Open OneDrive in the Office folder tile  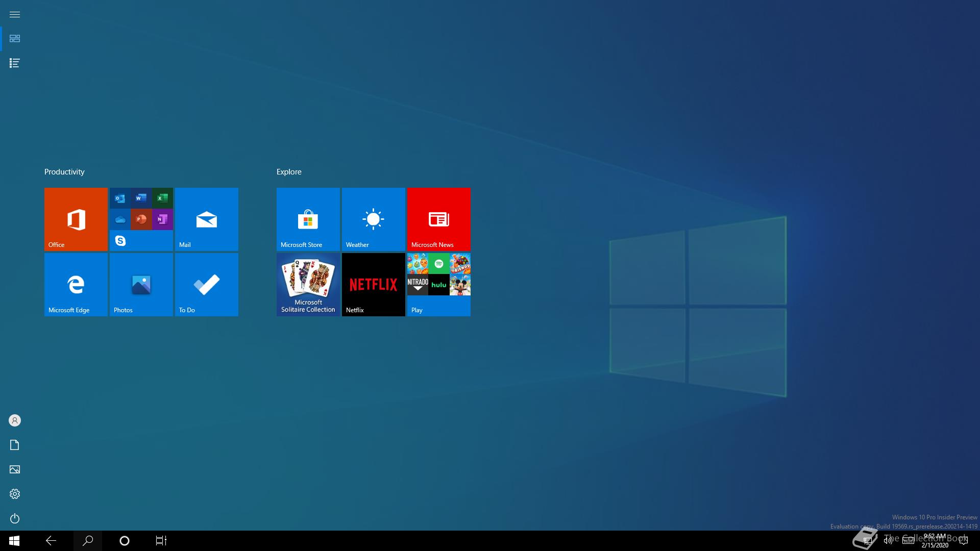(120, 219)
